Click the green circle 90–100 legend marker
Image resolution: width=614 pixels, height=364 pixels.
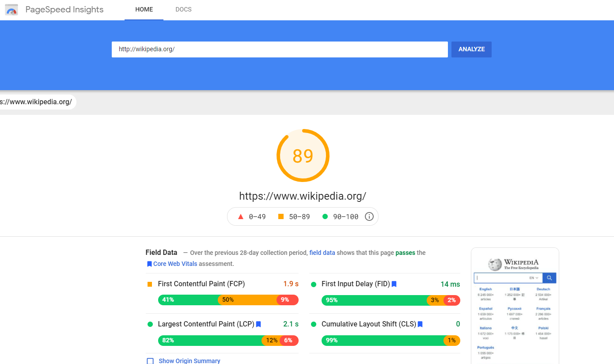tap(325, 216)
